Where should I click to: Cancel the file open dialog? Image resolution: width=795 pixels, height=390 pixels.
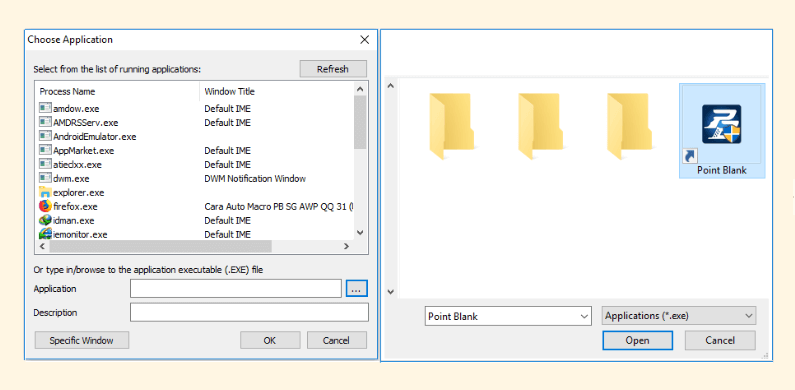(x=720, y=340)
